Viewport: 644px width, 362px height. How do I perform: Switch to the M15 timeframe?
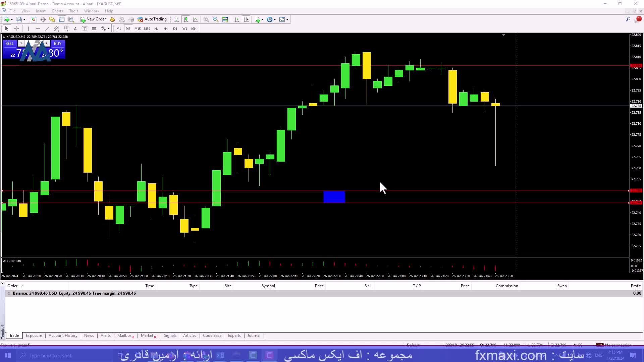coord(138,28)
